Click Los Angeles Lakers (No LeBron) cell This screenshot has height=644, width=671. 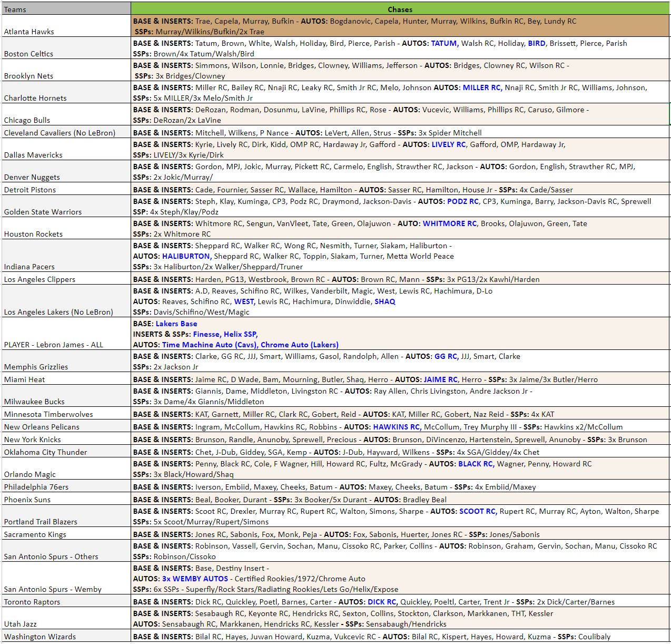pos(66,301)
